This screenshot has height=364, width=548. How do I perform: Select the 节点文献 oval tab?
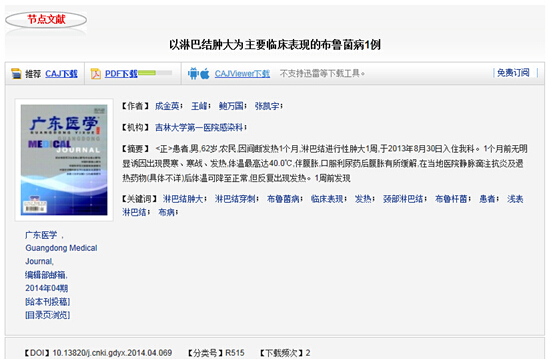(x=46, y=20)
